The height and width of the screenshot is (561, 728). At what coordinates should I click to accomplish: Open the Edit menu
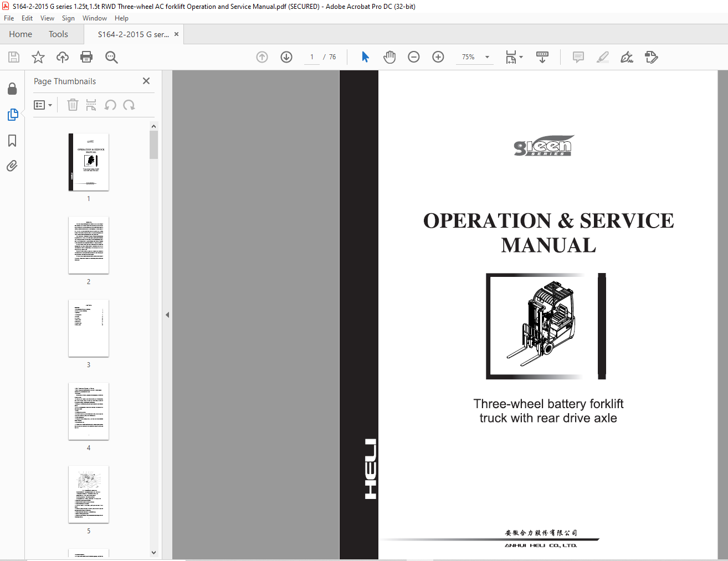click(x=27, y=18)
